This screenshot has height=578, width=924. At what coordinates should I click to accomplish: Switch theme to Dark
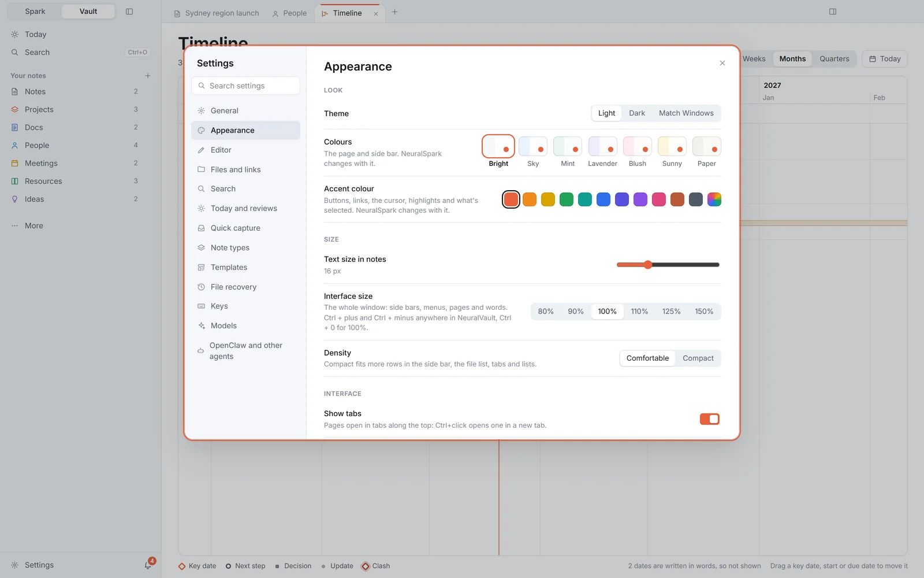[x=637, y=113]
